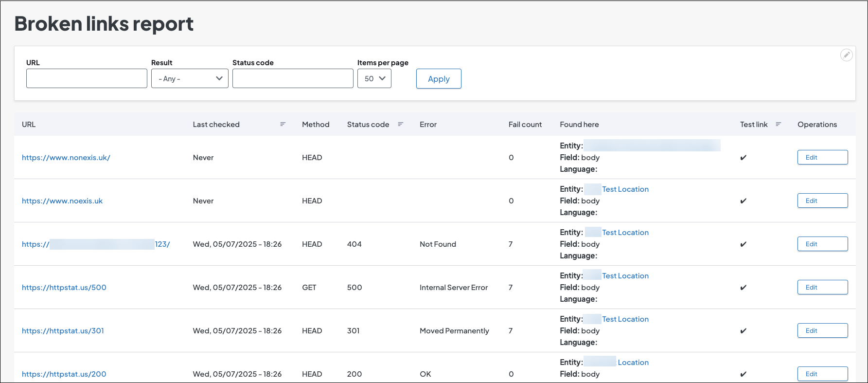Click Edit for httpstat.us/200 row
Viewport: 868px width, 383px height.
(x=822, y=374)
